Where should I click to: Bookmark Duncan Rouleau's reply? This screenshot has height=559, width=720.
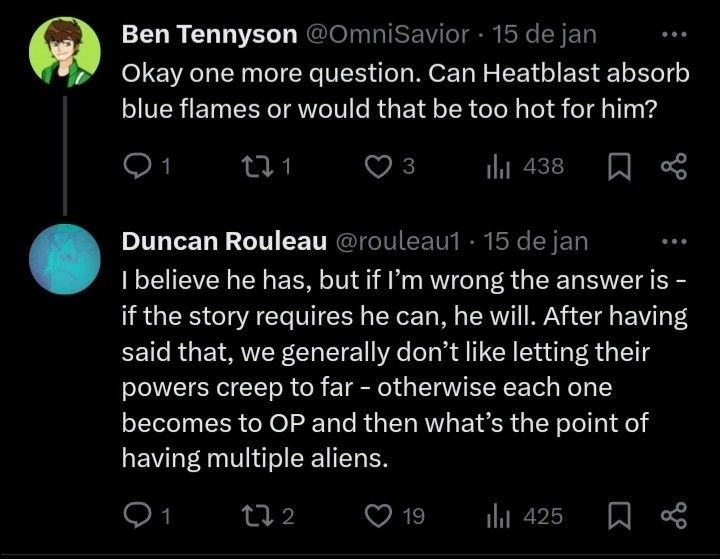tap(618, 516)
